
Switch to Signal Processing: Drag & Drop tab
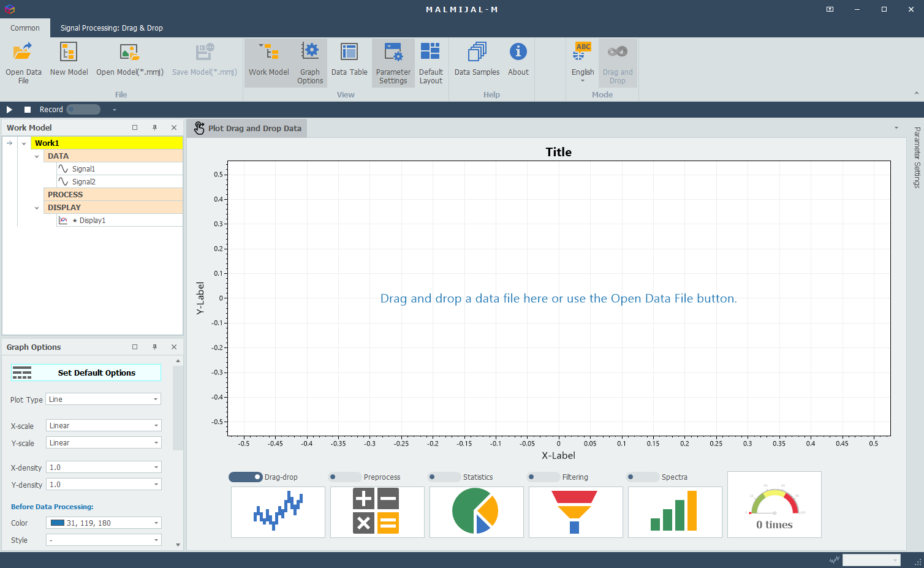112,28
